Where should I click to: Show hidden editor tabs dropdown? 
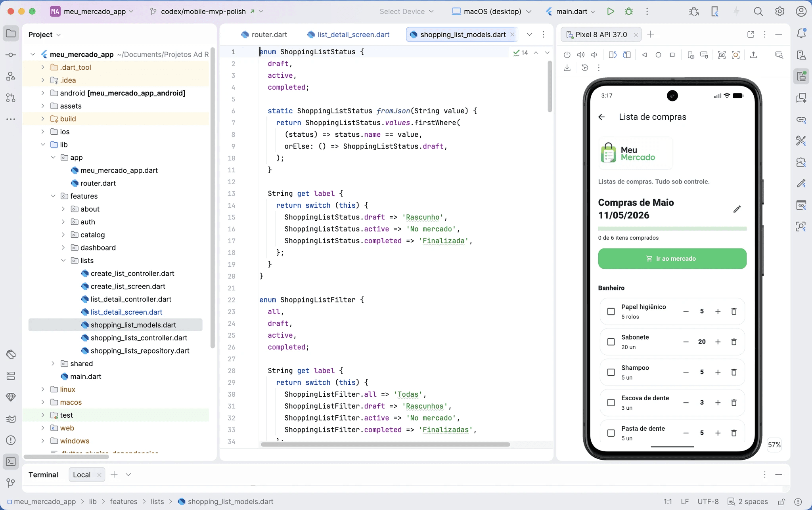point(529,34)
